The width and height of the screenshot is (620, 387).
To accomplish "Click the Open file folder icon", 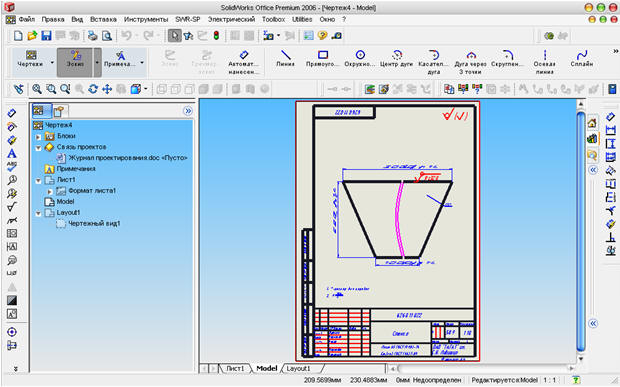I will point(32,36).
